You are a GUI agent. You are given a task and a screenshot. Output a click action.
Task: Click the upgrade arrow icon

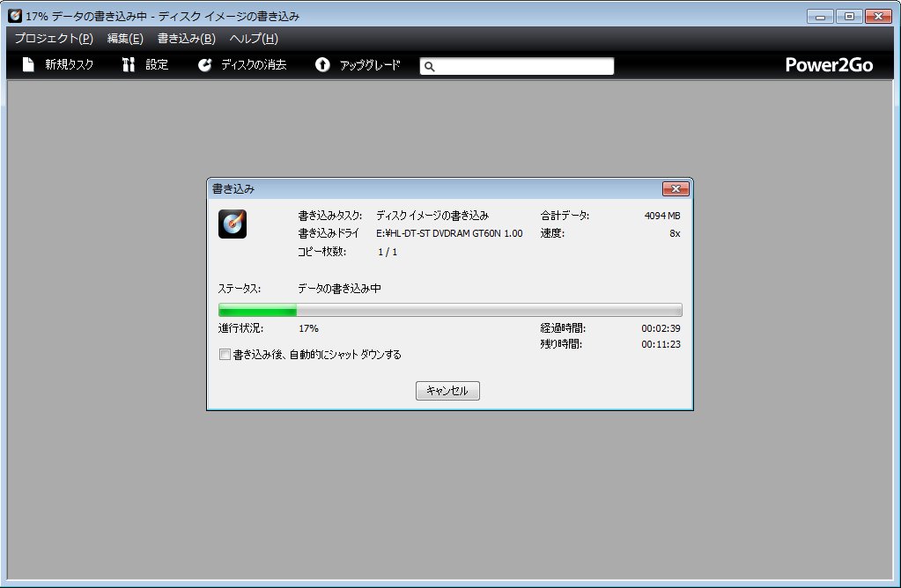click(x=322, y=64)
